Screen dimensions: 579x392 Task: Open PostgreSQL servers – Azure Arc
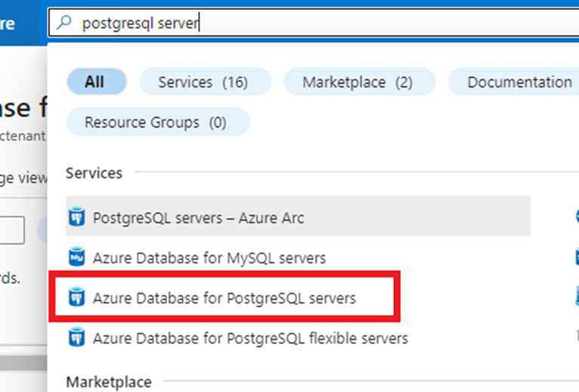(299, 217)
